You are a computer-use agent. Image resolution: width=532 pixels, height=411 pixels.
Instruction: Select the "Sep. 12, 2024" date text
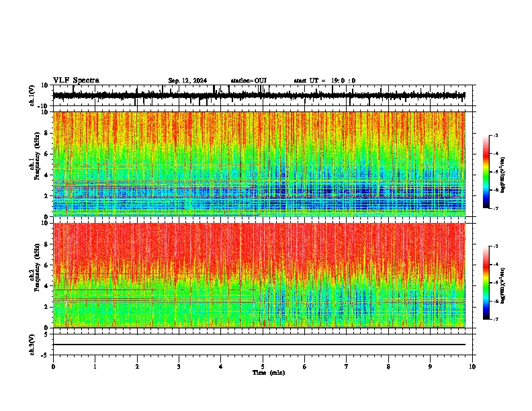pos(187,81)
